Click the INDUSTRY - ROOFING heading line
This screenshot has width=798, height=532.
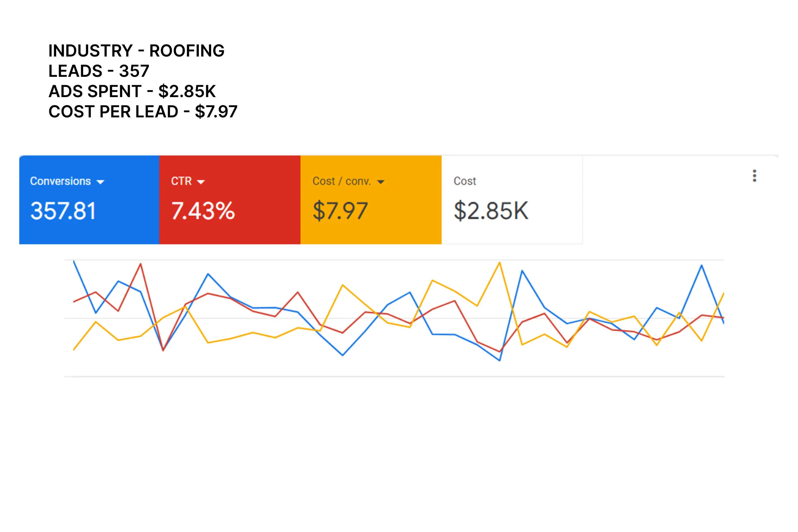point(136,51)
